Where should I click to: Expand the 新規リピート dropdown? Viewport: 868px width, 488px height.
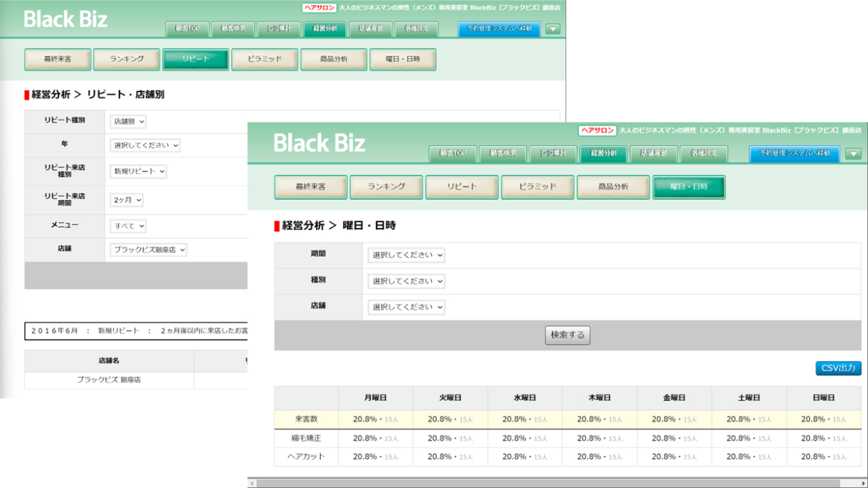click(x=138, y=171)
